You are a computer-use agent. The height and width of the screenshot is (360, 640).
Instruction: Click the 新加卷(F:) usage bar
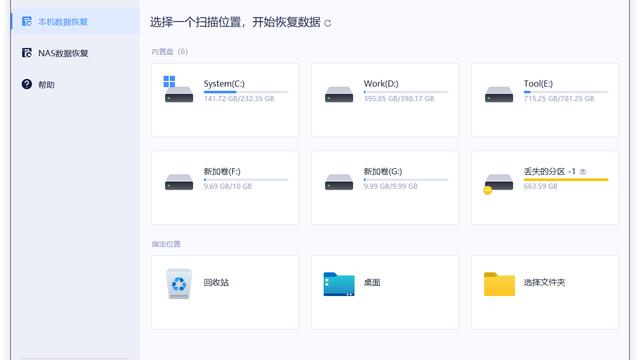pos(246,180)
